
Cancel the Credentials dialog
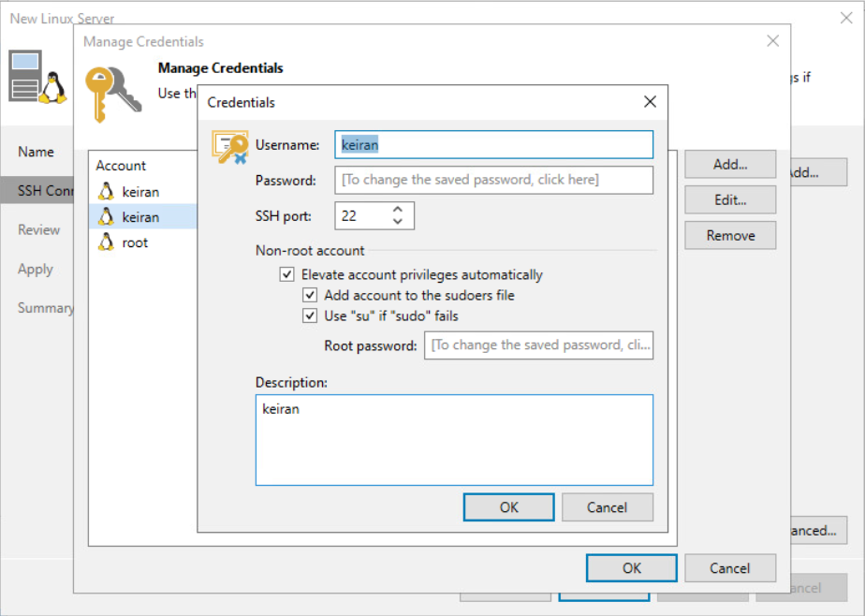click(608, 507)
